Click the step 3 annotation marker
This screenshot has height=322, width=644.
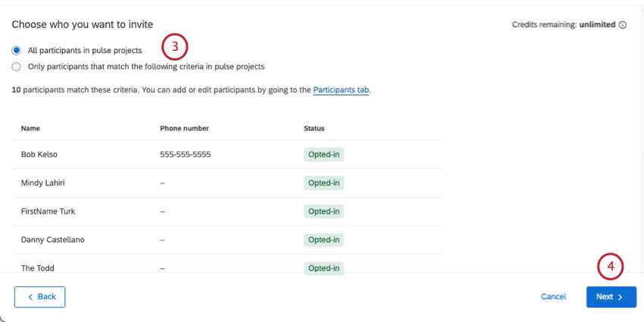(174, 47)
